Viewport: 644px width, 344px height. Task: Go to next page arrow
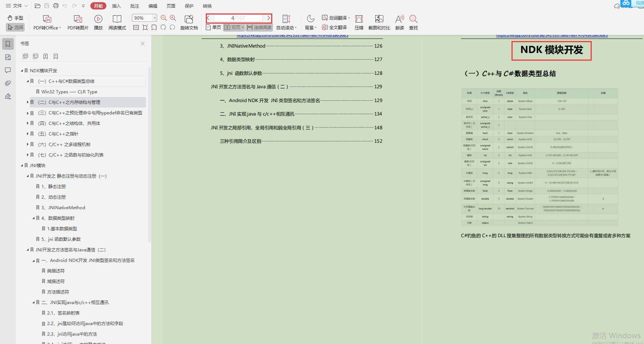point(269,18)
